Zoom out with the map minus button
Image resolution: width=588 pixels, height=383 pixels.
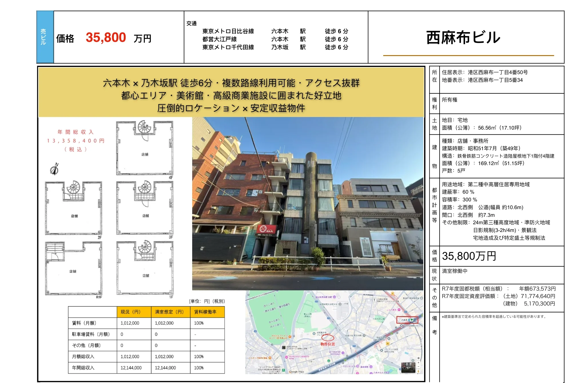point(418,366)
